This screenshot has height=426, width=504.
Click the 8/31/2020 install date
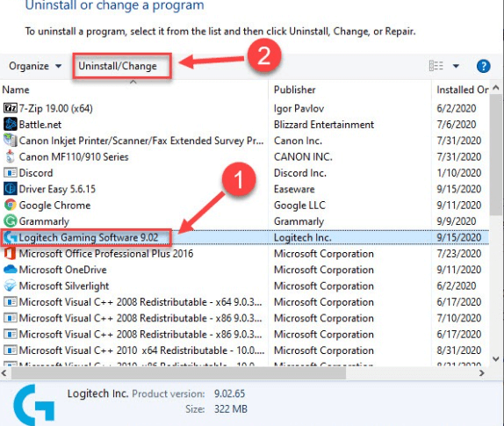[458, 350]
